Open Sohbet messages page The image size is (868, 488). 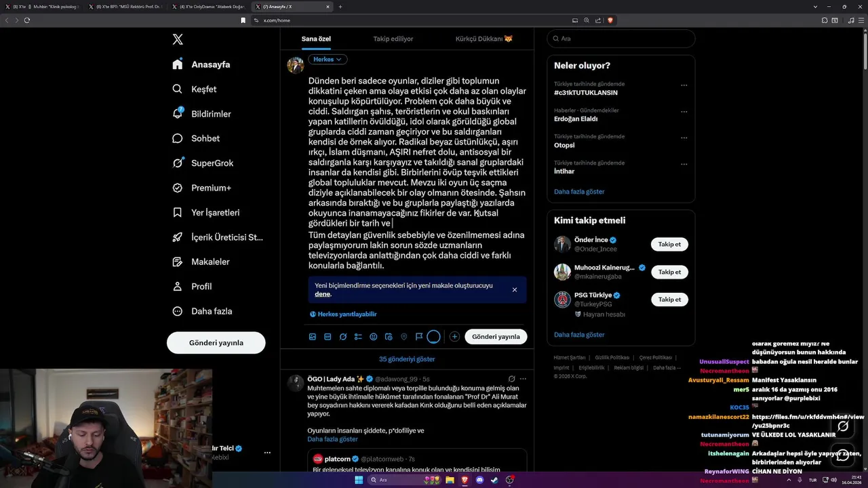click(x=196, y=138)
